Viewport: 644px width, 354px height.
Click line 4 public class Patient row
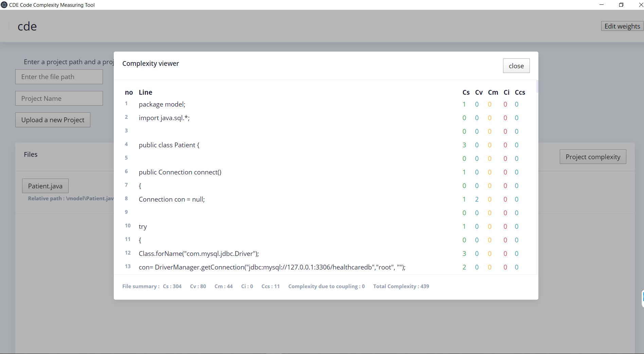click(x=169, y=145)
